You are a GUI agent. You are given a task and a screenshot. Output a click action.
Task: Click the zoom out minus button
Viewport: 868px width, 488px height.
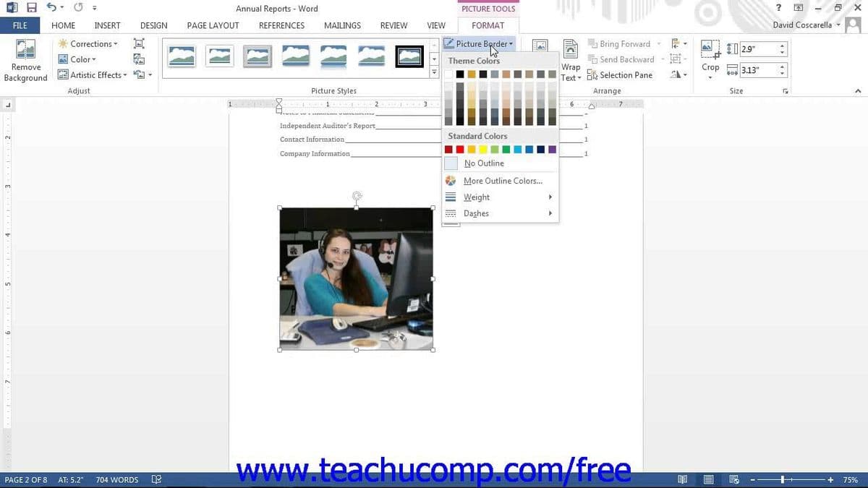[x=752, y=480]
